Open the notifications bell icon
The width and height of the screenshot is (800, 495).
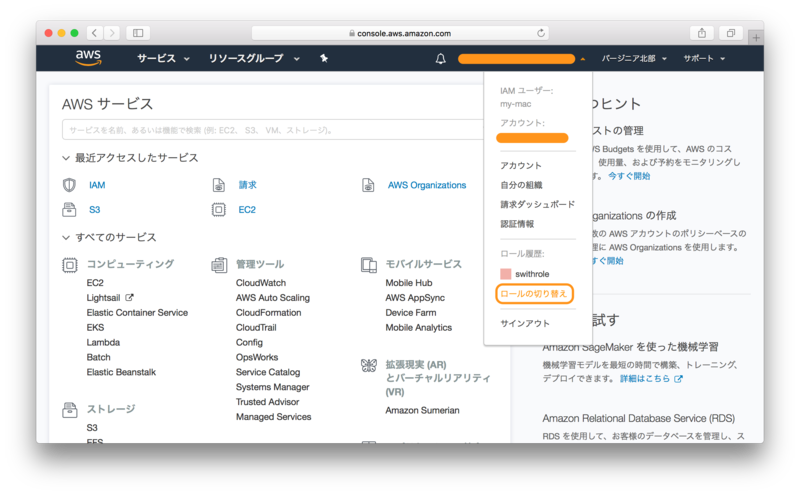440,59
